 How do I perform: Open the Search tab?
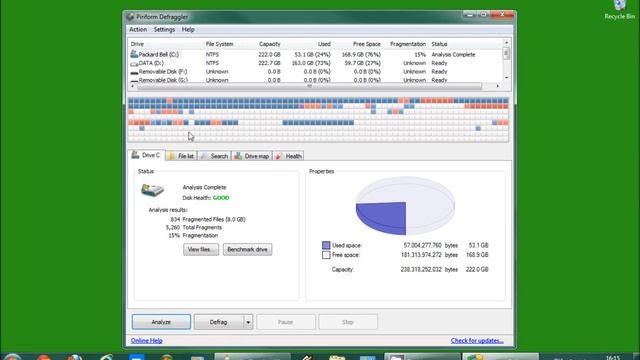[214, 156]
